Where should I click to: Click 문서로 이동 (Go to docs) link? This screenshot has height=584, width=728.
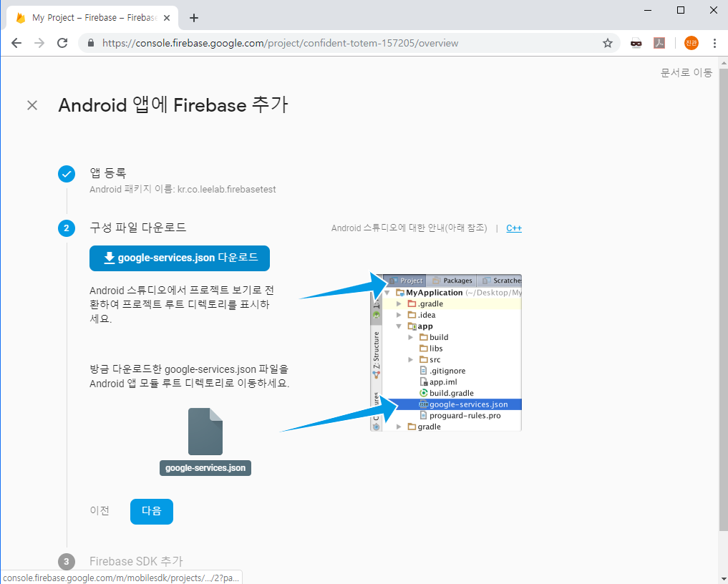[x=686, y=72]
